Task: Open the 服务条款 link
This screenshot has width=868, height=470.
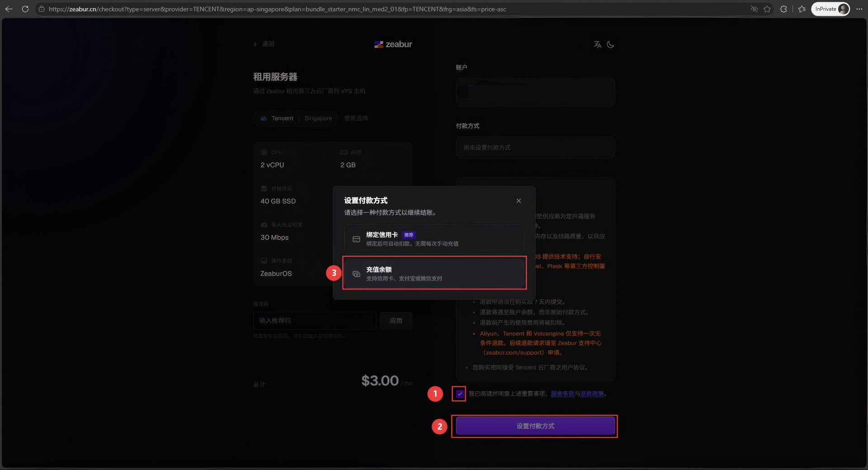Action: [562, 394]
